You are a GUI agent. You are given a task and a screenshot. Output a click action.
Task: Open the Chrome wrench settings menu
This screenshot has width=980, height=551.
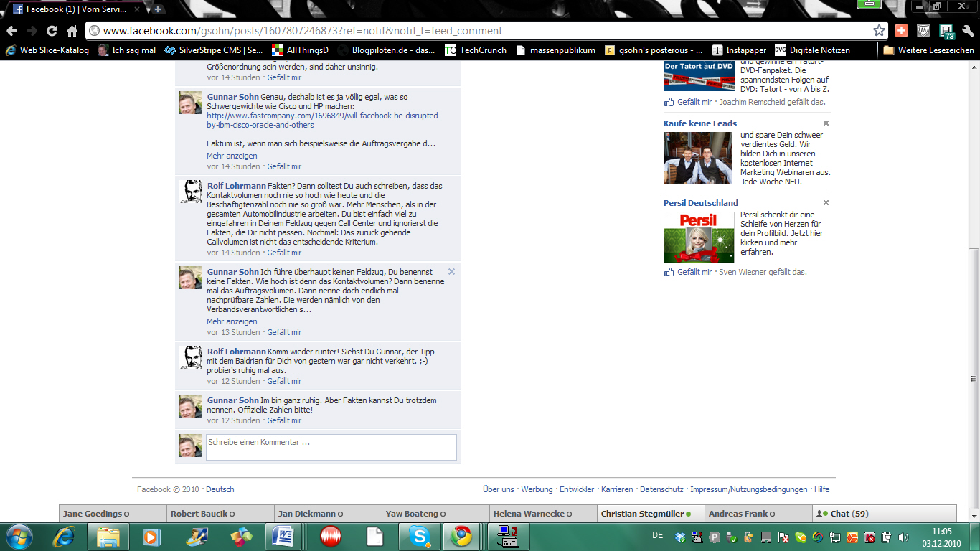coord(968,31)
